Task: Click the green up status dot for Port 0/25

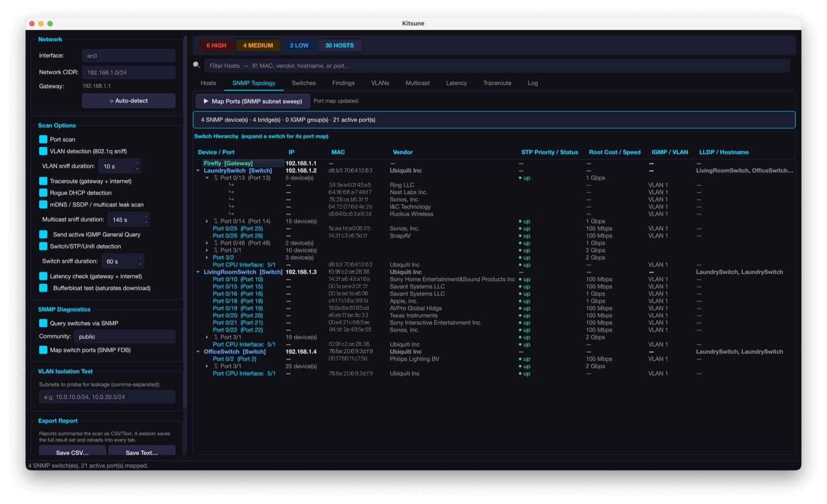Action: coord(520,229)
